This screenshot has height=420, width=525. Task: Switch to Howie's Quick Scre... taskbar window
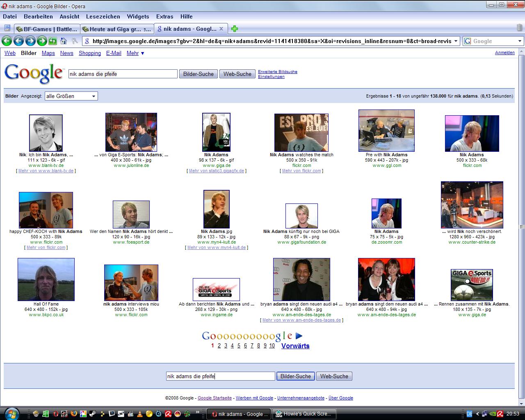[304, 414]
